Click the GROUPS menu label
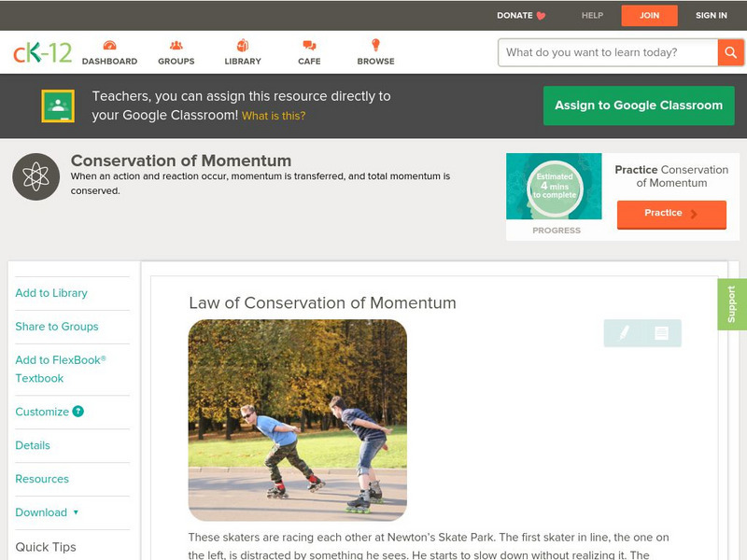747x560 pixels. tap(176, 62)
